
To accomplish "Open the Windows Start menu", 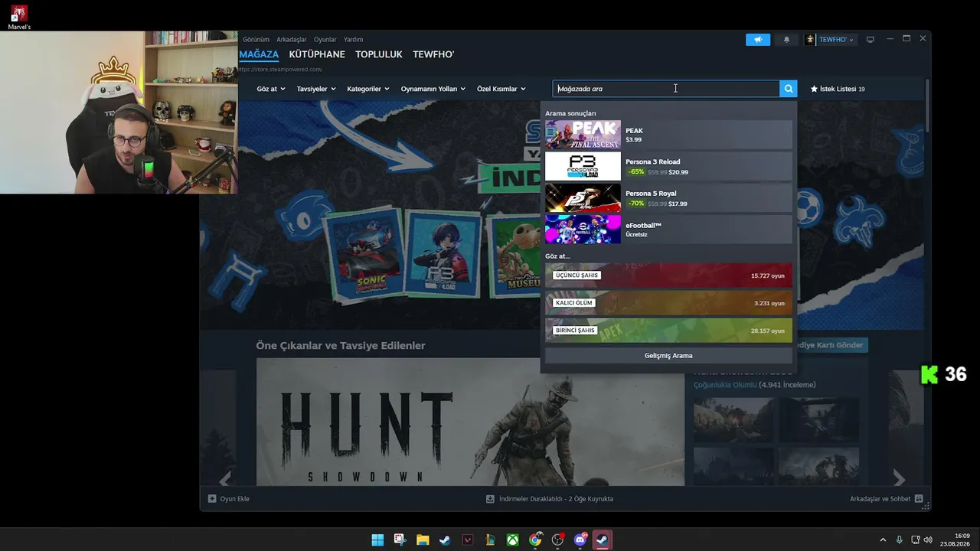I will [x=377, y=540].
